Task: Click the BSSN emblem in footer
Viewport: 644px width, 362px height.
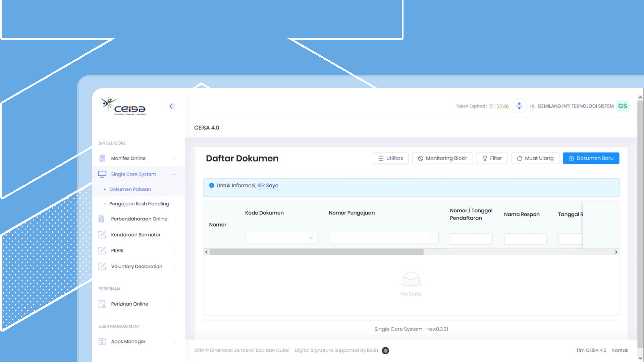Action: tap(385, 351)
